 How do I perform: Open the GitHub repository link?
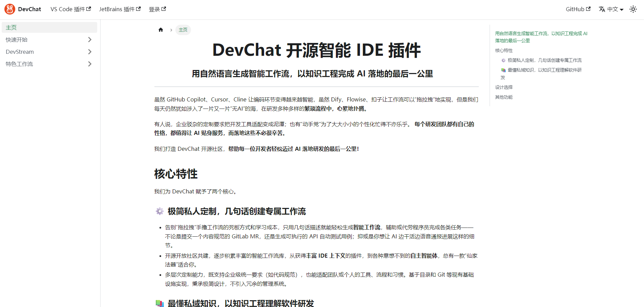(578, 9)
